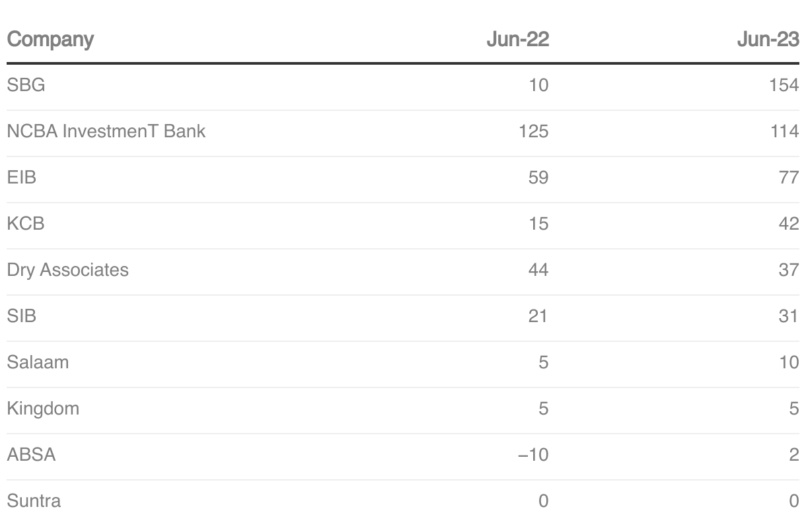806x532 pixels.
Task: Select SBG's Jun-23 value 154
Action: (784, 85)
